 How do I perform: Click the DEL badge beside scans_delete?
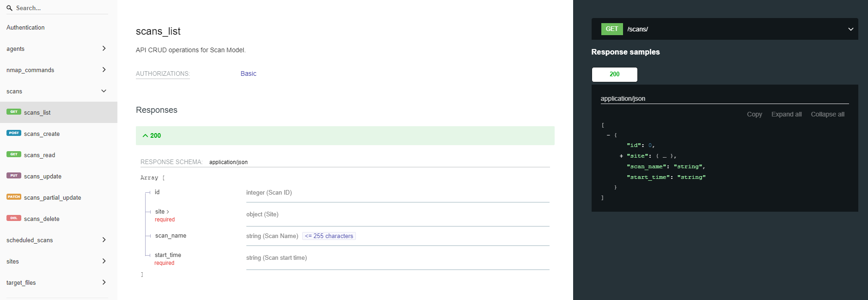[14, 218]
